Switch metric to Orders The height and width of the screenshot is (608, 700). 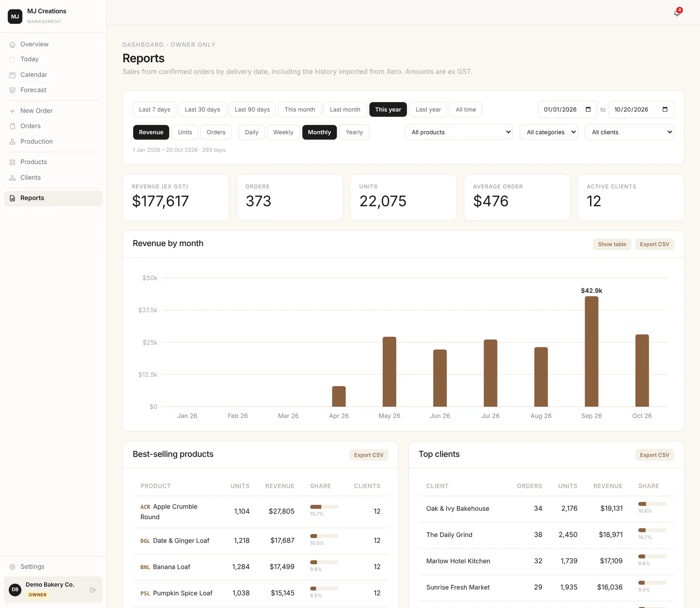click(x=216, y=132)
